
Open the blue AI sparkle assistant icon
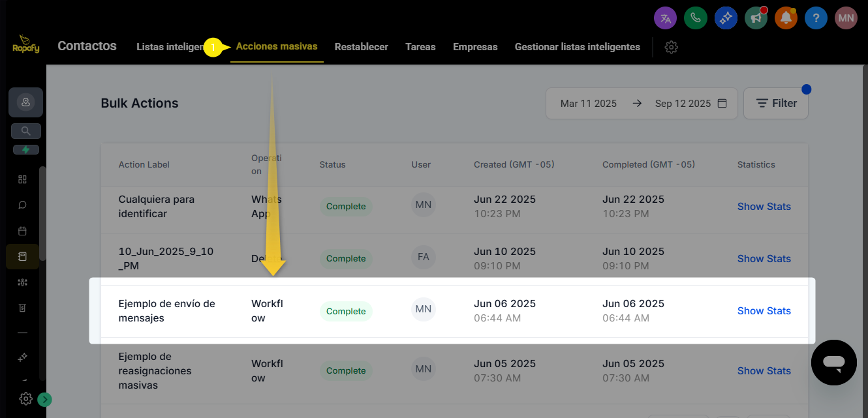(726, 18)
